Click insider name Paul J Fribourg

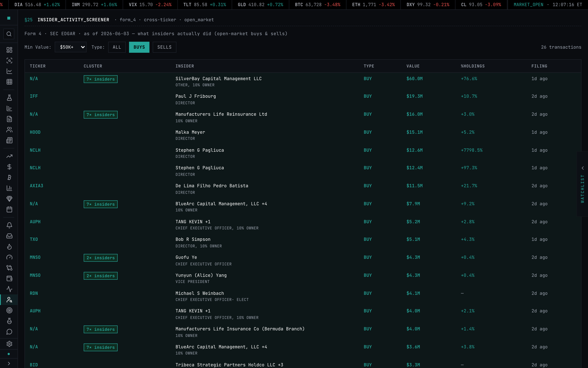point(196,96)
